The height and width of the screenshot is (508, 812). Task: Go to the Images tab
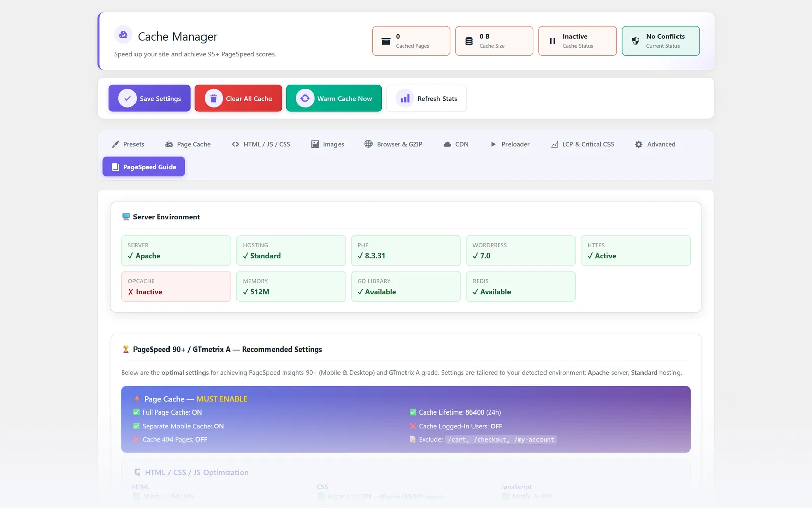[x=327, y=144]
